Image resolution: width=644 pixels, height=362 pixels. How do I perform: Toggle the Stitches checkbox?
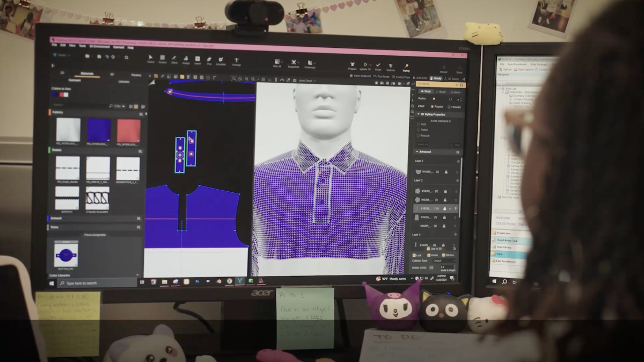point(444,255)
